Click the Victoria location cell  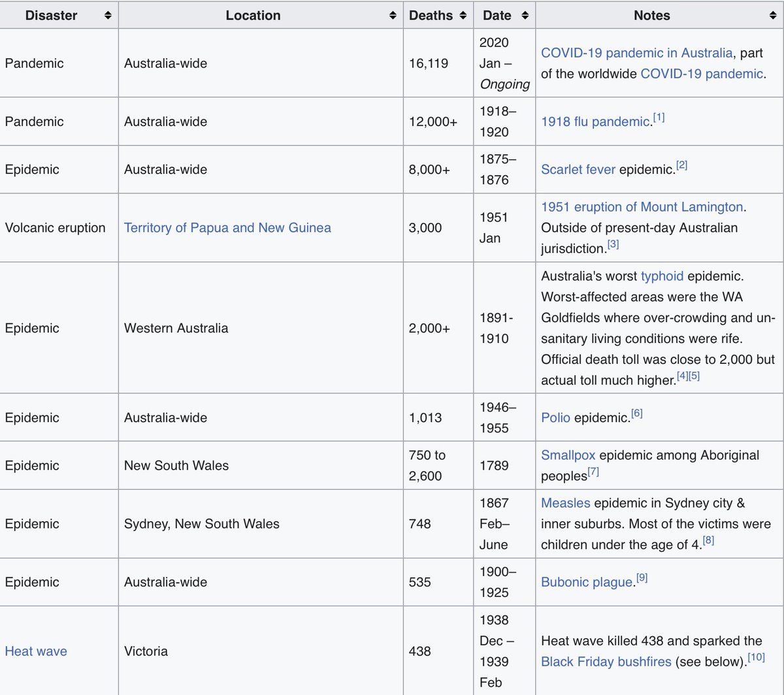click(261, 651)
